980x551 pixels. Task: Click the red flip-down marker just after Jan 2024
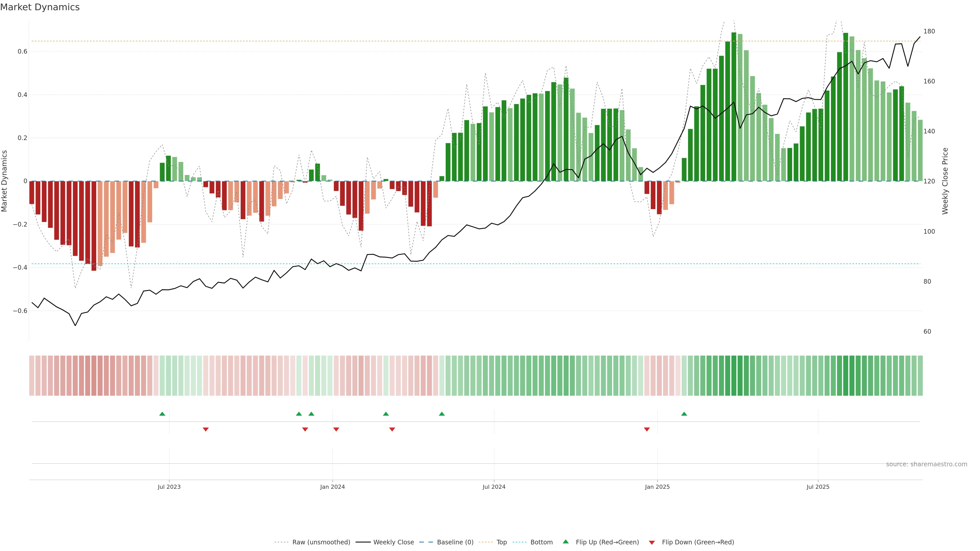[336, 429]
